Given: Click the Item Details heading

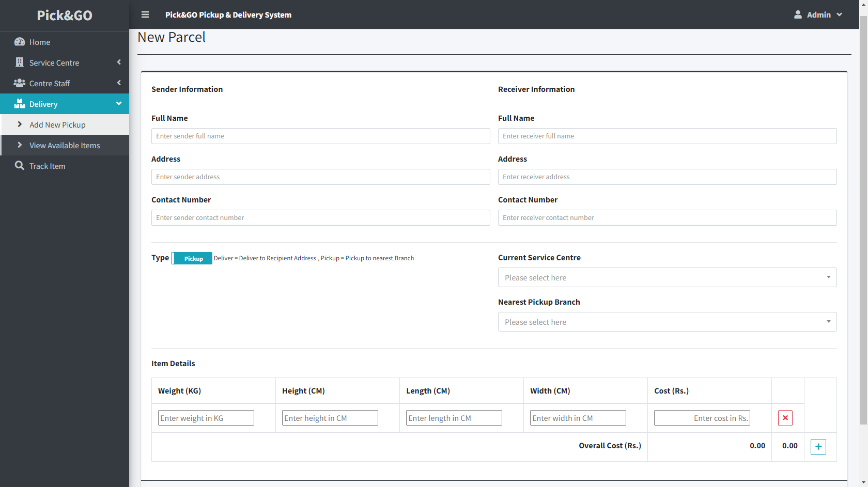Looking at the screenshot, I should point(173,364).
